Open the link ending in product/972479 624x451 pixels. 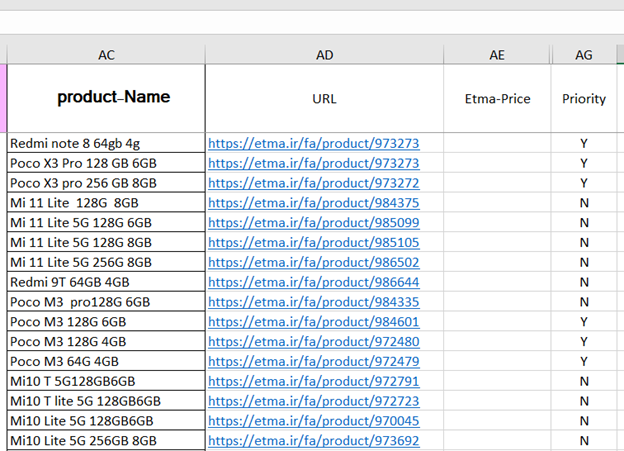(314, 361)
